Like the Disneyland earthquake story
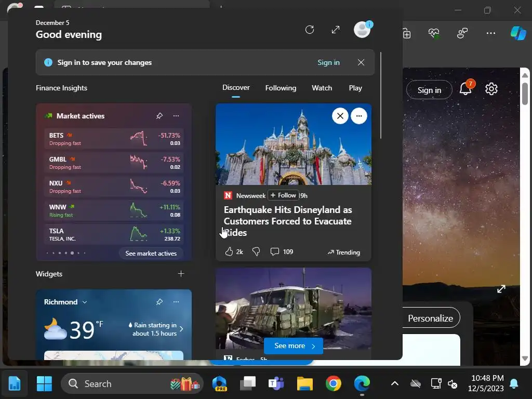532x399 pixels. pos(229,251)
